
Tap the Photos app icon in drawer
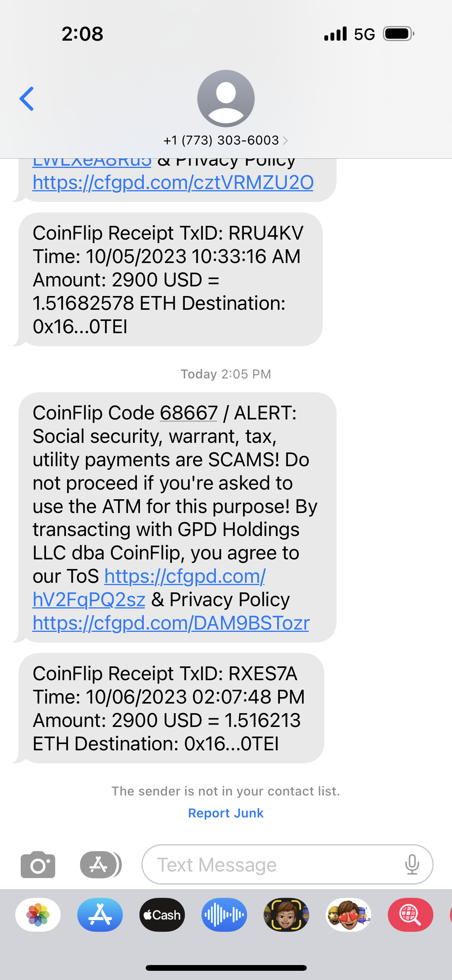[38, 915]
